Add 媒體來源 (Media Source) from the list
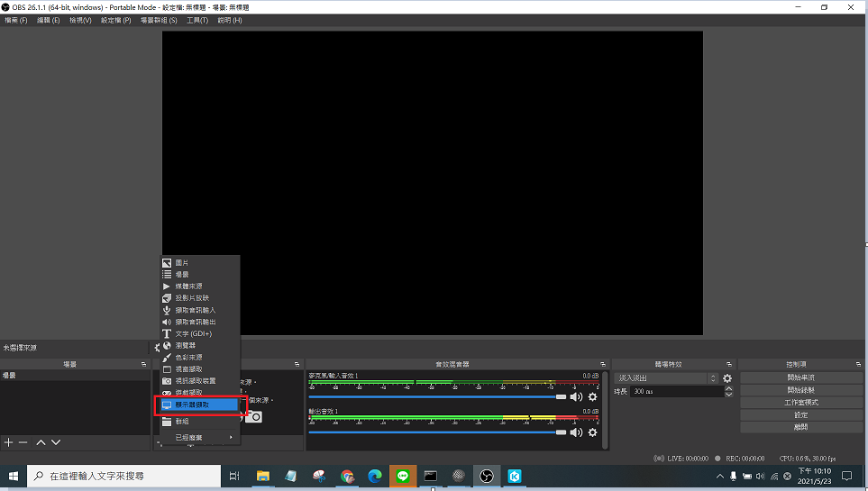 pos(188,286)
